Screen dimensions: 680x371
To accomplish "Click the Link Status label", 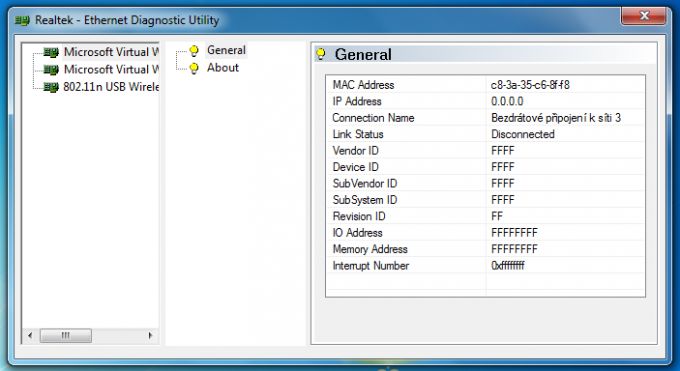I will click(x=358, y=135).
